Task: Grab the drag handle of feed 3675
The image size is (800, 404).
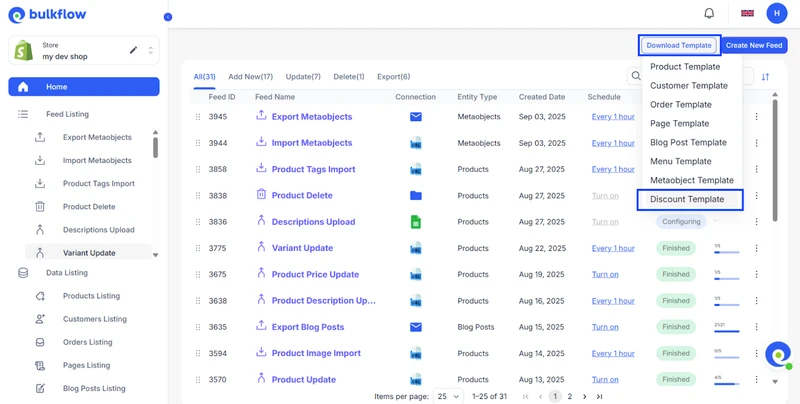Action: 197,274
